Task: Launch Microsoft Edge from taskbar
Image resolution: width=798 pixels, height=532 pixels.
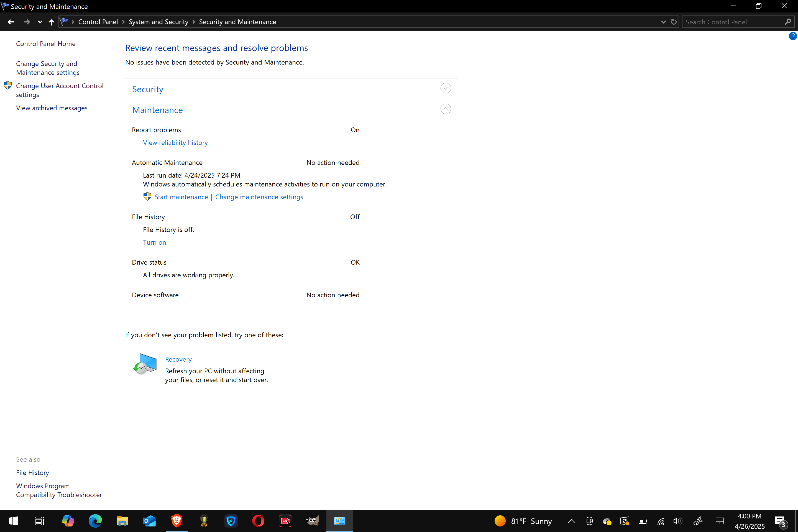Action: point(95,521)
